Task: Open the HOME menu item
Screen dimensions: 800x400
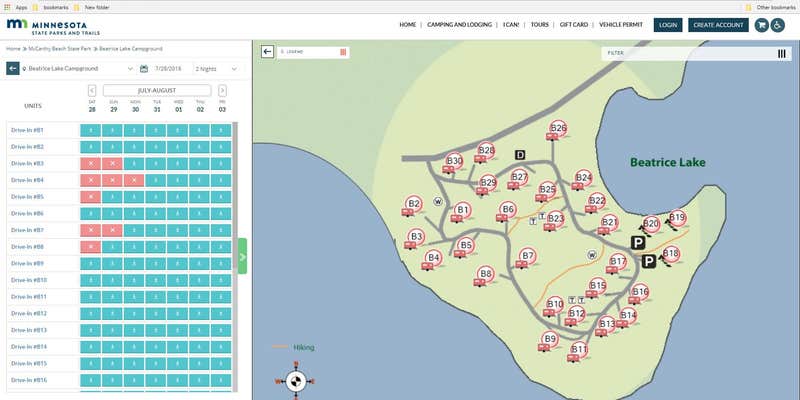Action: click(x=408, y=24)
